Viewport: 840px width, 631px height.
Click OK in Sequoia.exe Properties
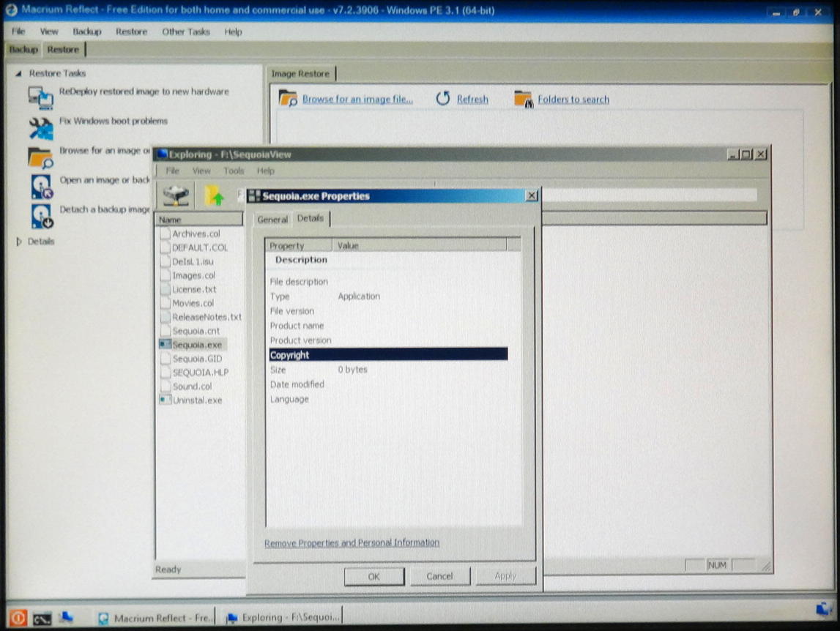[x=374, y=576]
